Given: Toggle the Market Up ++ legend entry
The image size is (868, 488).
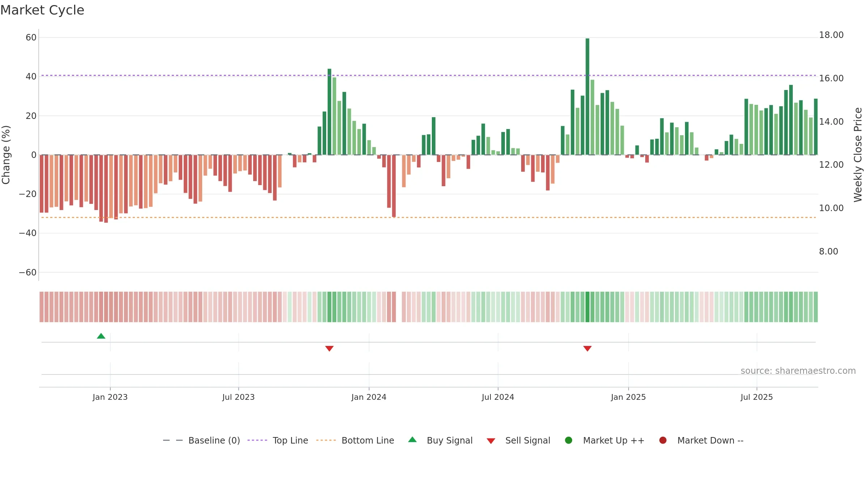Looking at the screenshot, I should [604, 440].
